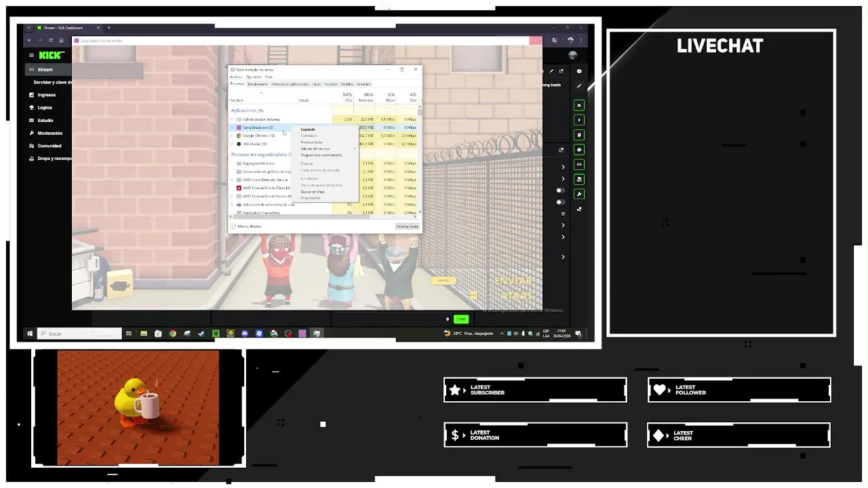Expand the Google Chrome process row

232,136
